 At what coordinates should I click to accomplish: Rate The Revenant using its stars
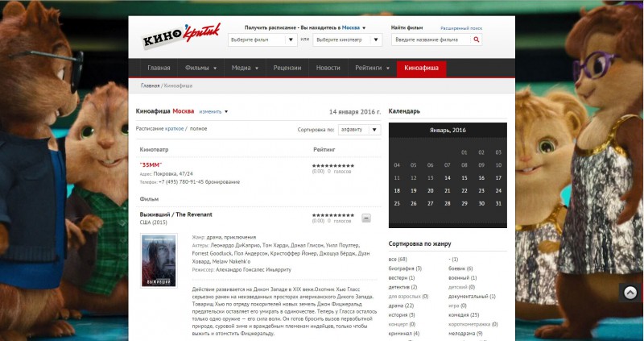[x=333, y=215]
